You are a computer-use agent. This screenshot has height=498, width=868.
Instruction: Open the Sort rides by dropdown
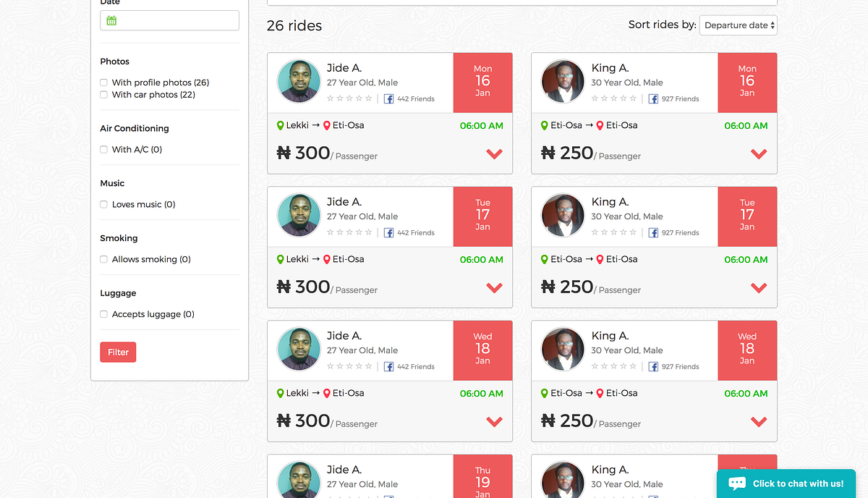pos(738,25)
